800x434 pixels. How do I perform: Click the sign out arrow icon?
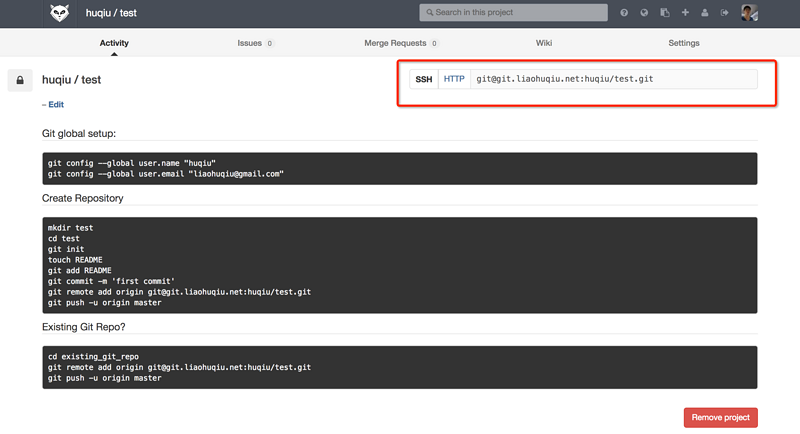pyautogui.click(x=725, y=13)
